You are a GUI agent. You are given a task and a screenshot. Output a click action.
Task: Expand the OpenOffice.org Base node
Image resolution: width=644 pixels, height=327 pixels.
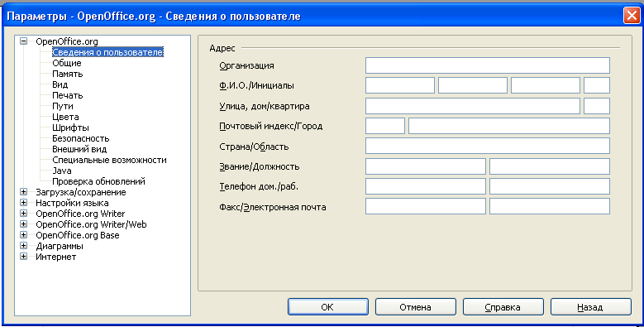coord(23,235)
